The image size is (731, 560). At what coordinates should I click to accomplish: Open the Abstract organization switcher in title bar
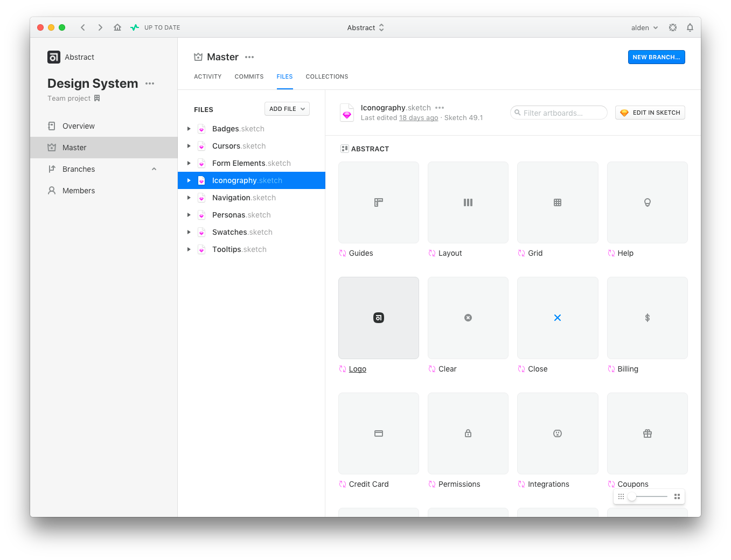point(366,27)
